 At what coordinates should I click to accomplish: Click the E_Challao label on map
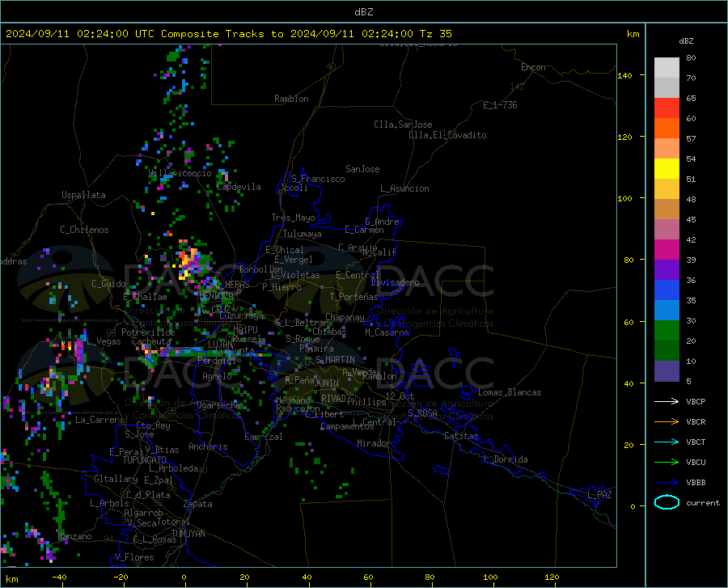pyautogui.click(x=145, y=297)
